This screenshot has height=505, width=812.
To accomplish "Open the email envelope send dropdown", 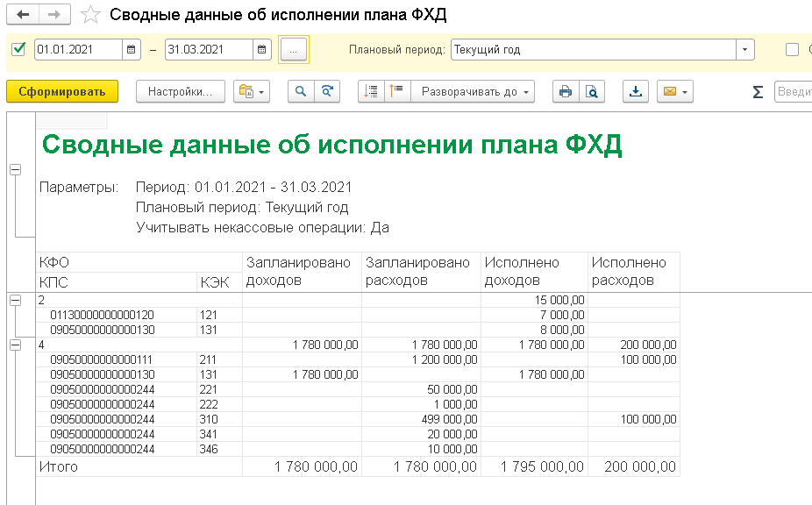I will (x=673, y=91).
